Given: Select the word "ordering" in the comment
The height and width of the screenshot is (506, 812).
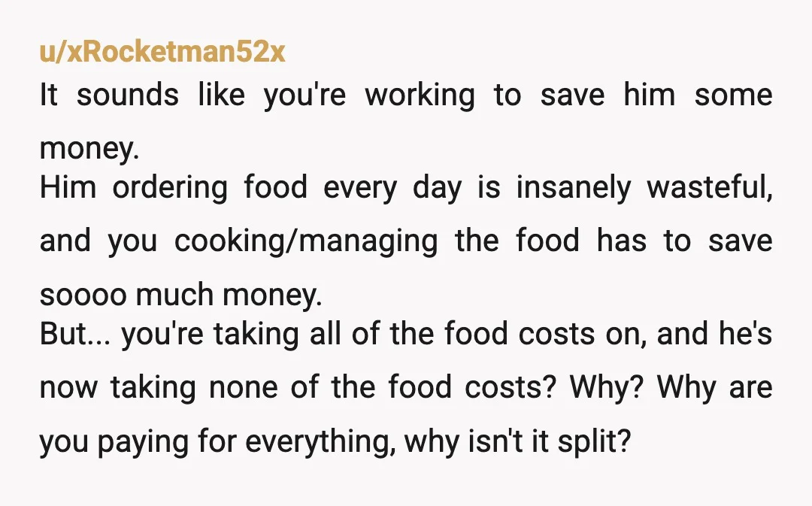Looking at the screenshot, I should [170, 188].
